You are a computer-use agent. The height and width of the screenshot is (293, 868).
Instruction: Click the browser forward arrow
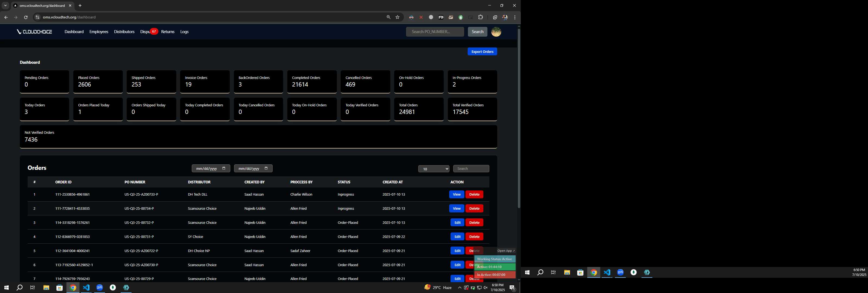pyautogui.click(x=15, y=17)
